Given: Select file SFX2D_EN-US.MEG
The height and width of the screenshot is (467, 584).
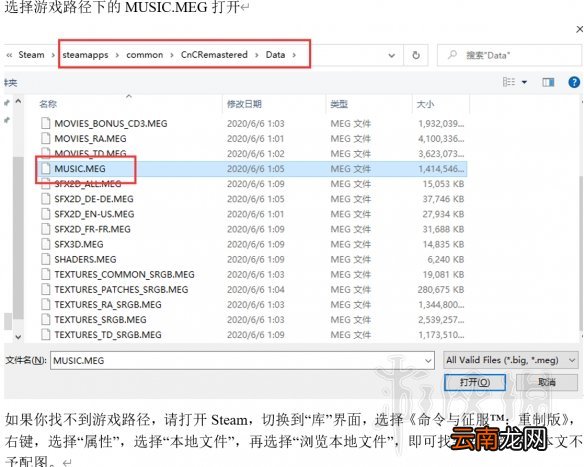Looking at the screenshot, I should click(x=94, y=214).
